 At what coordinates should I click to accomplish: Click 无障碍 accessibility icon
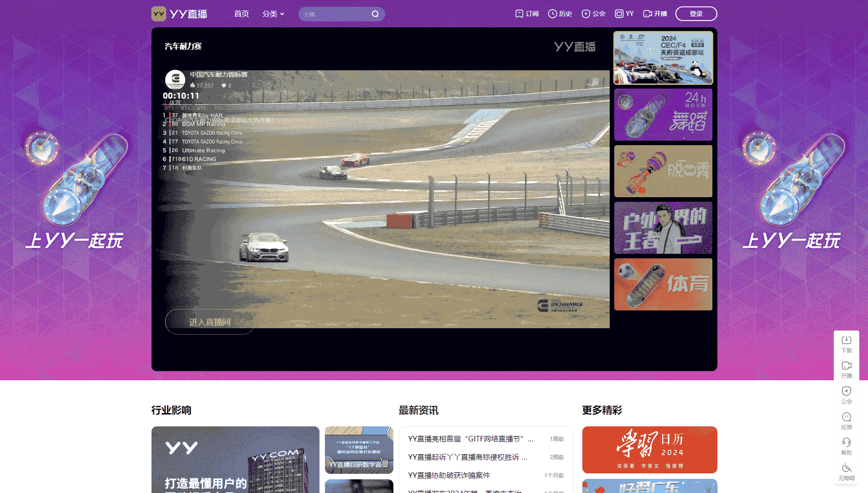tap(847, 468)
